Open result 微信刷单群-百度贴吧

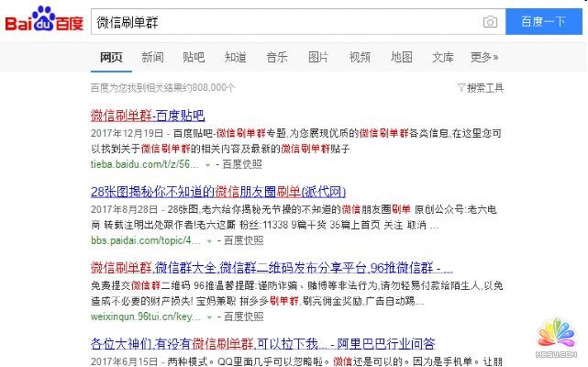pos(148,116)
